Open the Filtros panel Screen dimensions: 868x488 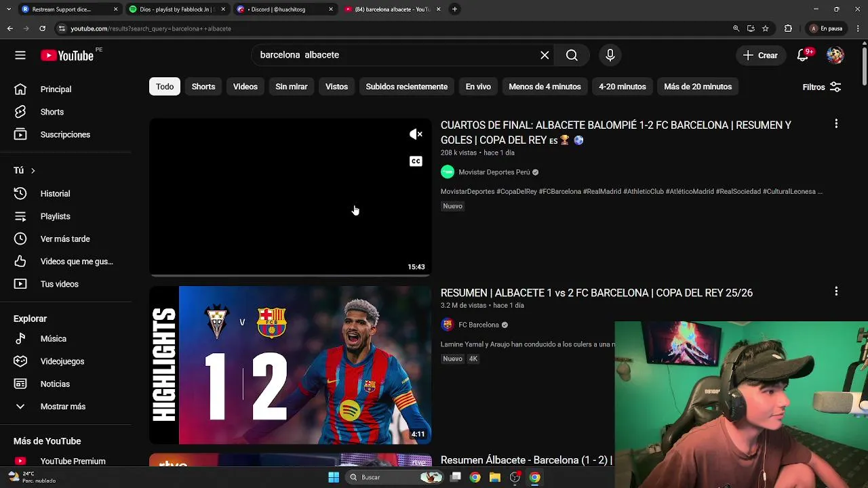point(822,87)
